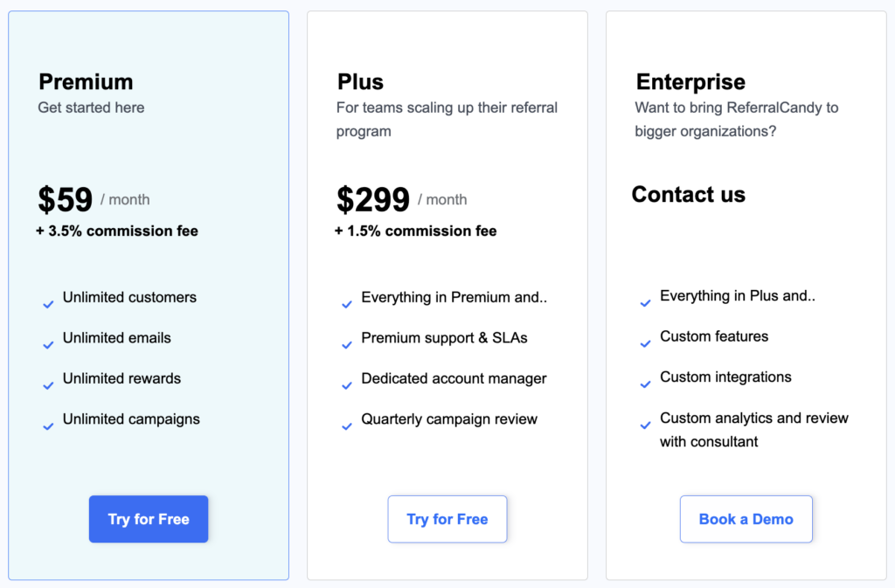The image size is (895, 588).
Task: Start Premium plan with Try for Free
Action: 149,519
